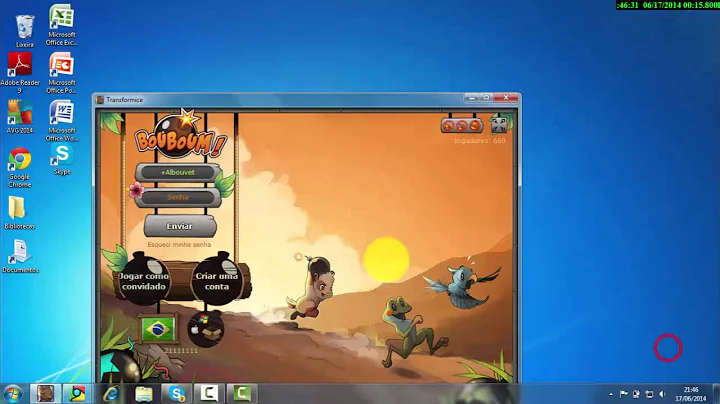The width and height of the screenshot is (720, 404).
Task: Click the Jogadores: 669 counter text
Action: click(x=479, y=140)
